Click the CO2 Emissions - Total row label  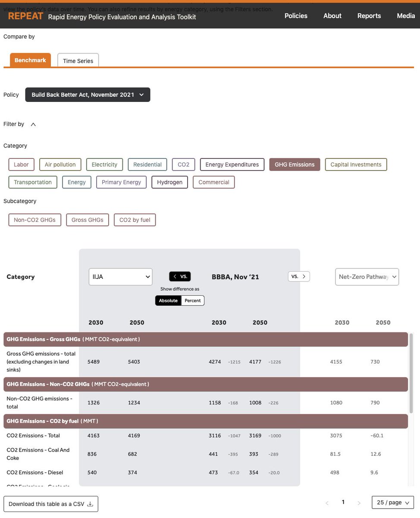point(33,436)
